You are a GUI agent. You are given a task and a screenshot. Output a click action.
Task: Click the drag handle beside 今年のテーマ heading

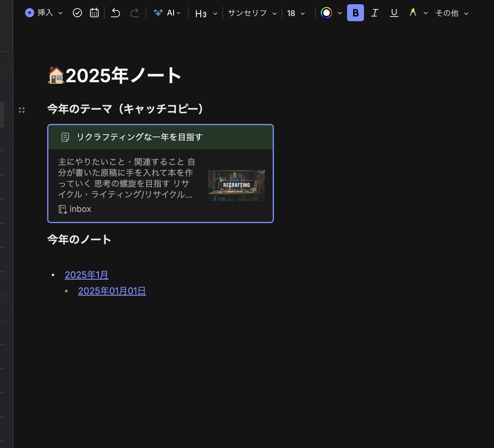[x=21, y=110]
